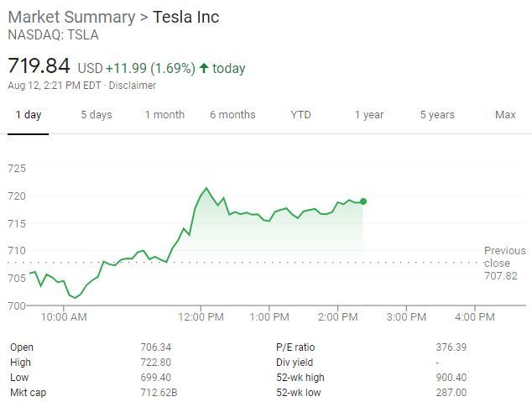View the 1 year chart
532x402 pixels.
tap(369, 115)
